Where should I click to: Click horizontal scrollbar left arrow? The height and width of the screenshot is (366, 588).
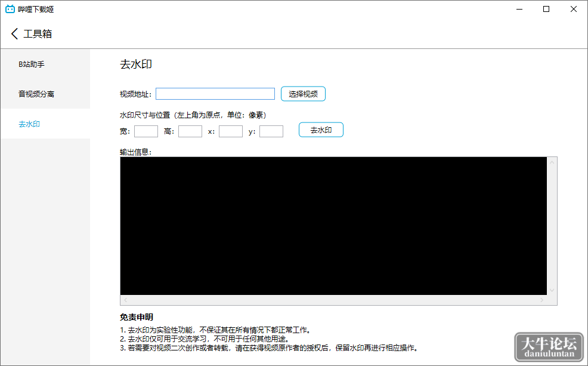click(x=126, y=300)
